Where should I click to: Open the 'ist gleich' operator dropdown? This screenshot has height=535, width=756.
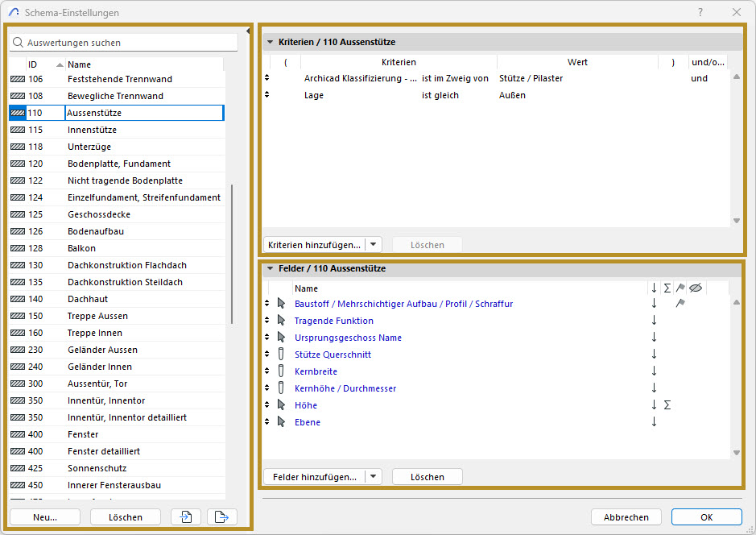[x=440, y=95]
